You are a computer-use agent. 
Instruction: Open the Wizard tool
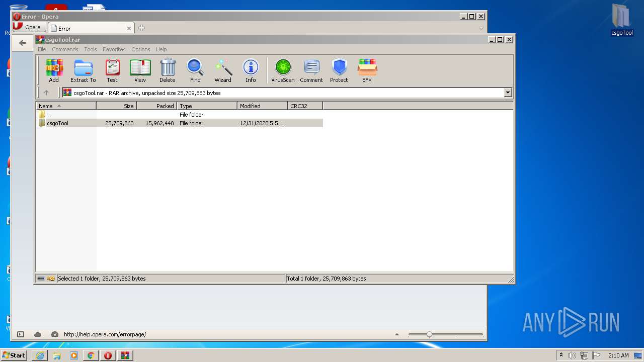[223, 70]
